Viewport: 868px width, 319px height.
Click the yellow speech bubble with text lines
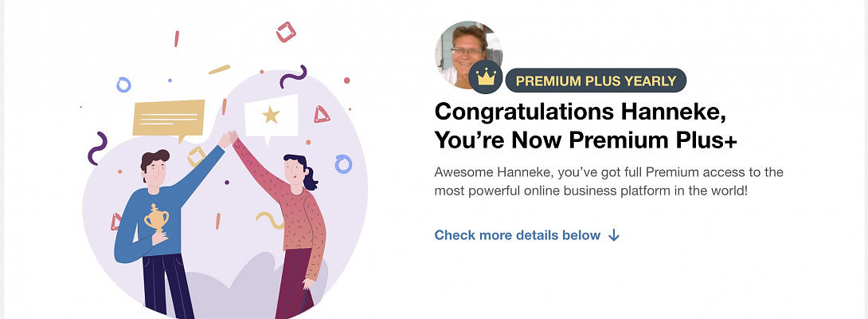169,118
